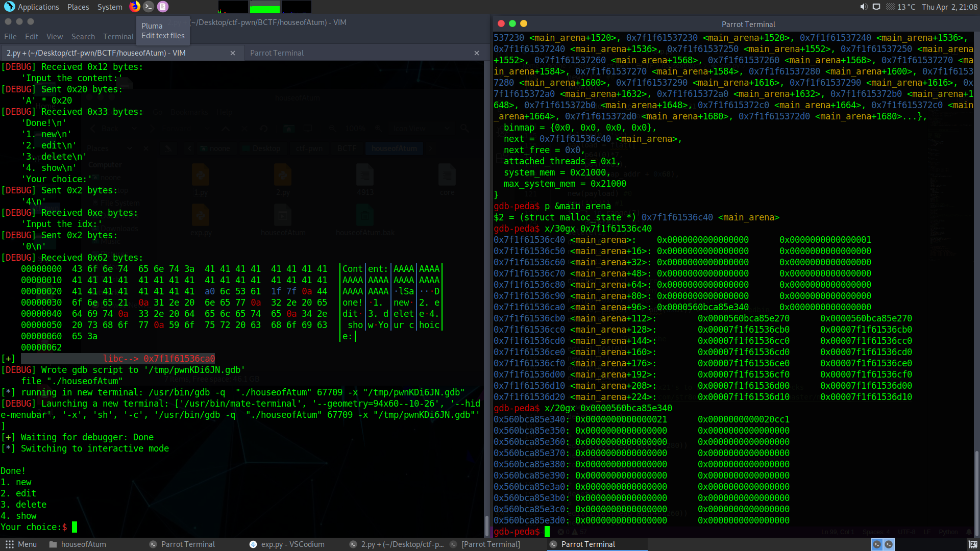The image size is (980, 551).
Task: Click 'max_system_mem = 0x21000' line
Action: (565, 184)
